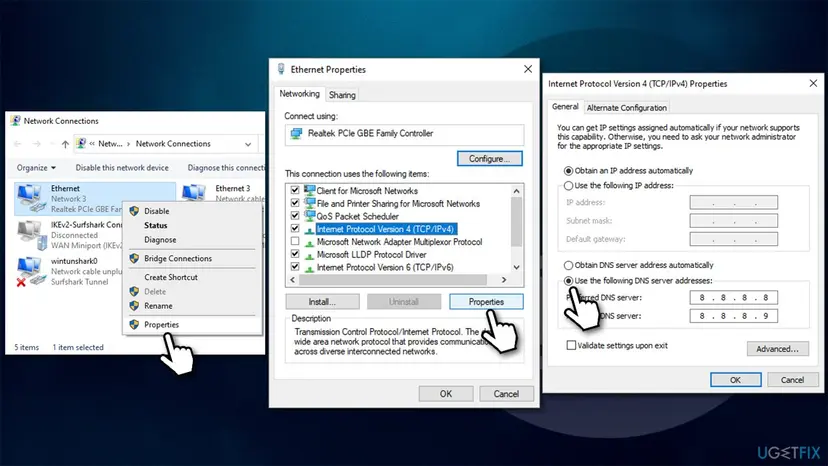Screen dimensions: 828x466
Task: Choose Disable from the context menu
Action: coord(156,211)
